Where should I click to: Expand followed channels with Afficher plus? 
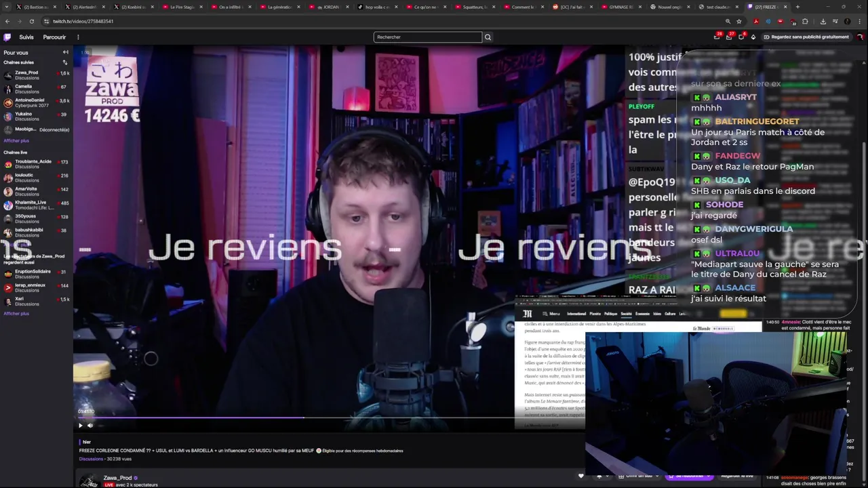tap(16, 141)
